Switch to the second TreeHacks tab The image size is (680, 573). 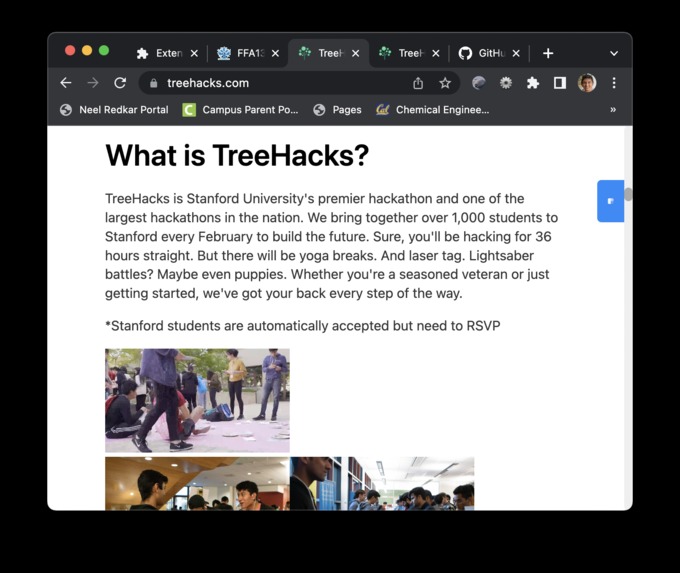click(409, 53)
